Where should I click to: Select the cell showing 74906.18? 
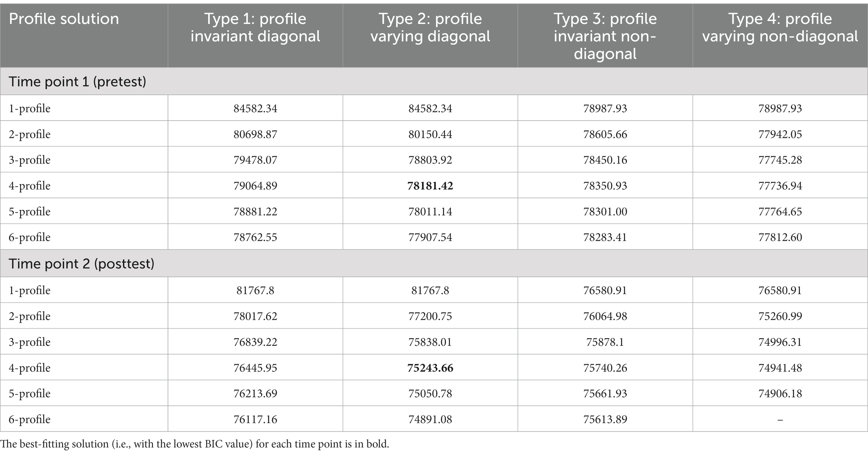click(x=780, y=394)
